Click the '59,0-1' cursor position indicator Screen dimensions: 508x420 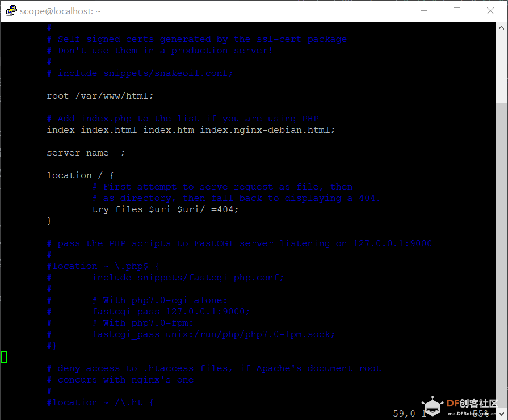point(409,414)
